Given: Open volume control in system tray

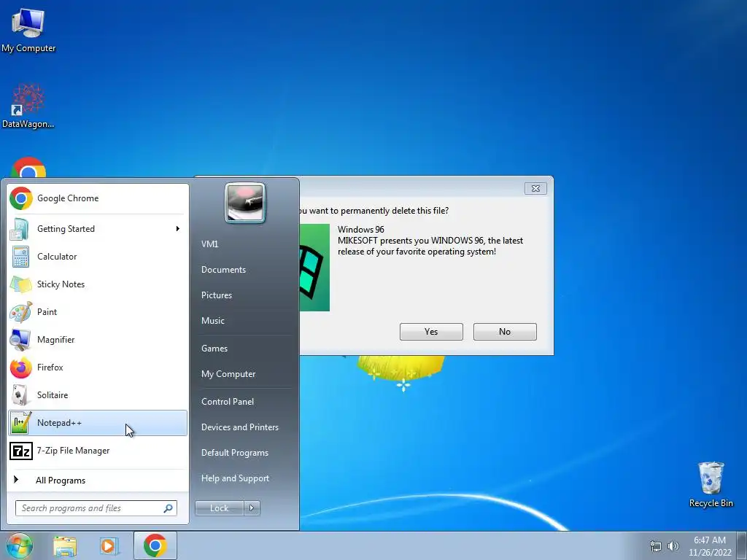Looking at the screenshot, I should [673, 546].
